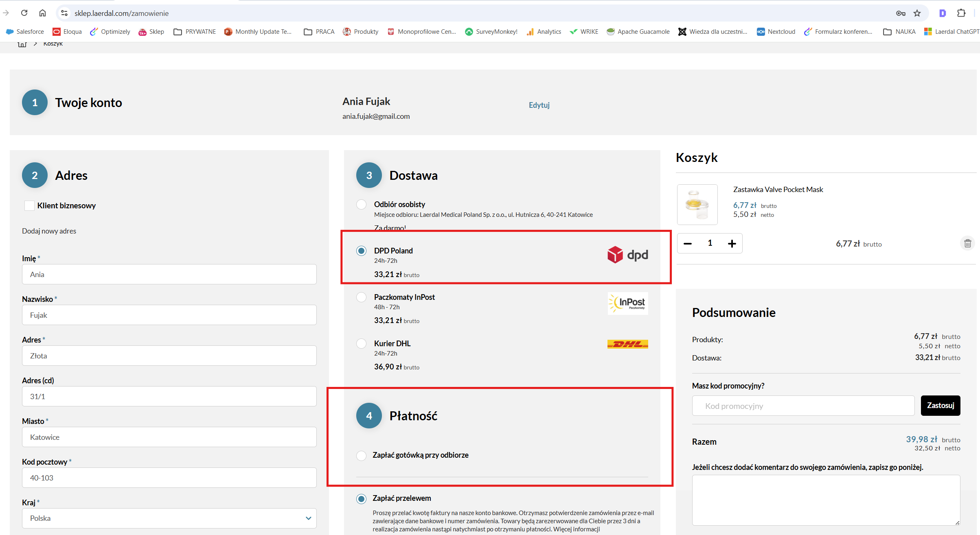Choose Paczkomaty InPost delivery radio button
980x535 pixels.
coord(361,297)
